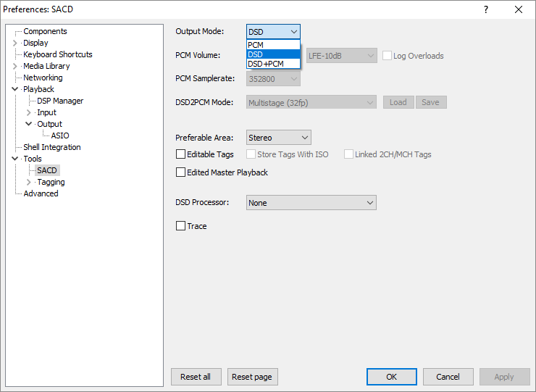This screenshot has width=536, height=392.
Task: Click the help question mark icon
Action: click(x=486, y=9)
